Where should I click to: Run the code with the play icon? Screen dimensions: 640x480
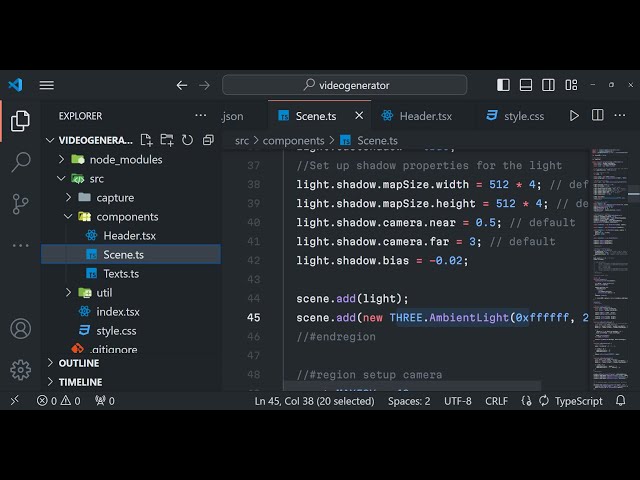coord(574,116)
